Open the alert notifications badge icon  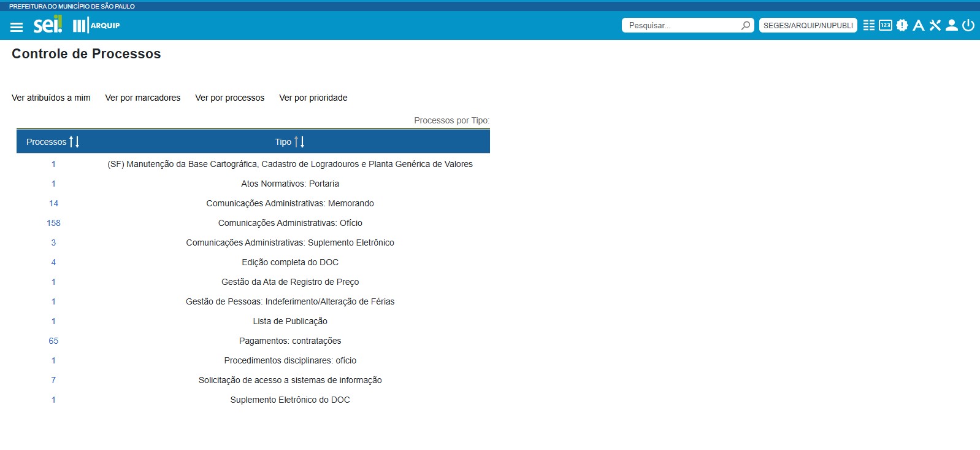click(902, 25)
